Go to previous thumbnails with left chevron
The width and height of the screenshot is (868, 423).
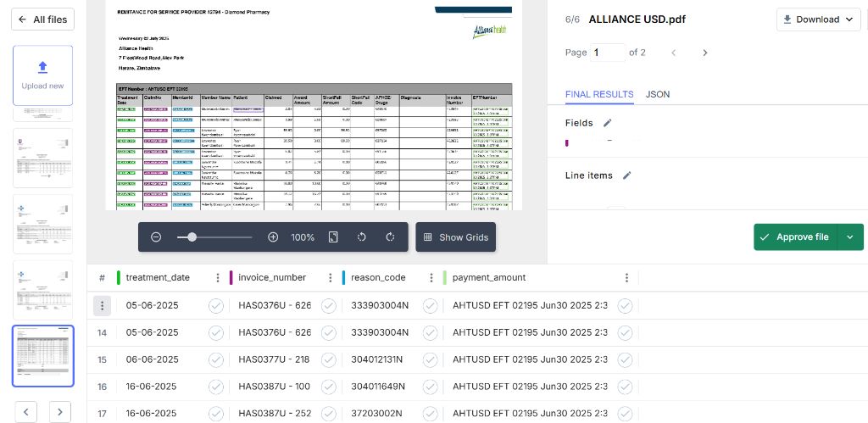coord(26,412)
